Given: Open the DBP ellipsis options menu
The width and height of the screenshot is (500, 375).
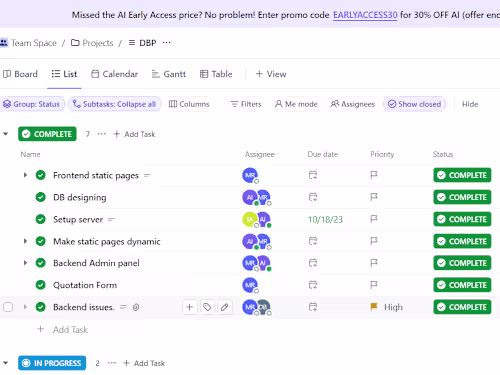Looking at the screenshot, I should (166, 43).
